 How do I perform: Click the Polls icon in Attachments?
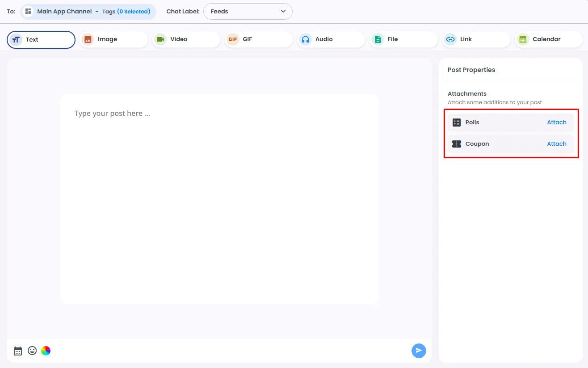(456, 123)
